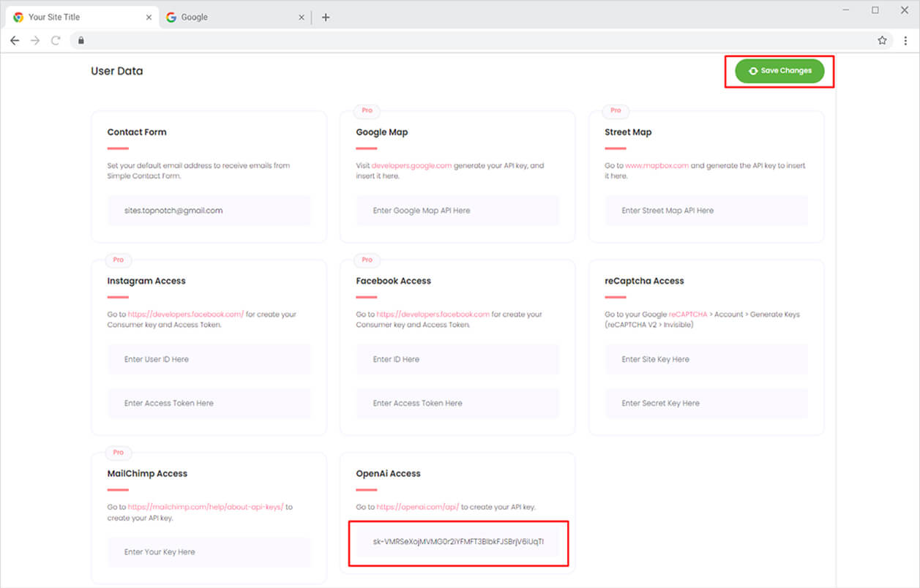Open the reCAPTCHA link in reCaptcha Access

tap(688, 314)
